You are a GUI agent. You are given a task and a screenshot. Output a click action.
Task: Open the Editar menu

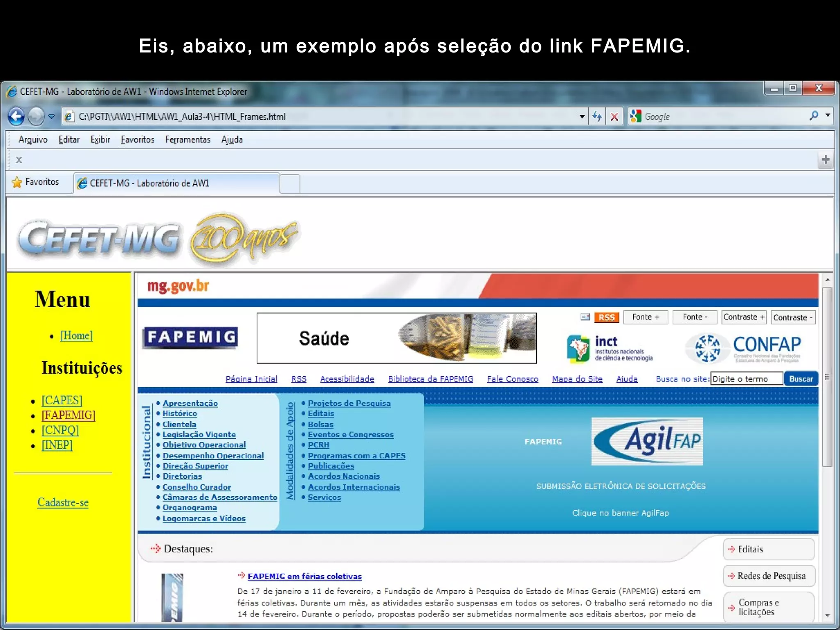click(x=69, y=139)
